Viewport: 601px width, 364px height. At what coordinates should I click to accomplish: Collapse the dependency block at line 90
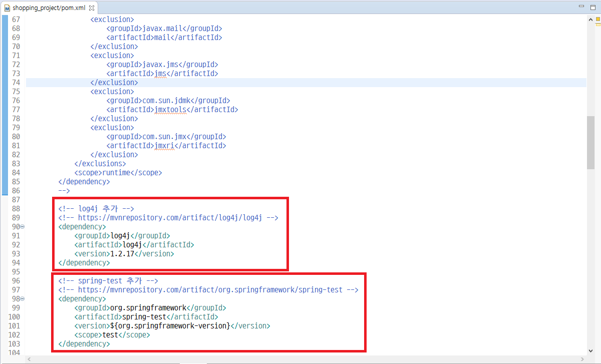(22, 227)
